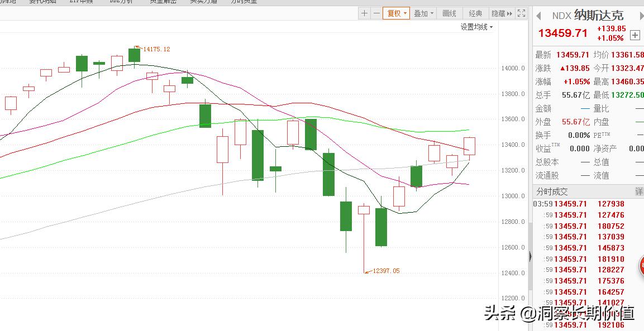Screen dimensions: 644x331
Task: Click the side panel collapse handle
Action: tap(530, 257)
